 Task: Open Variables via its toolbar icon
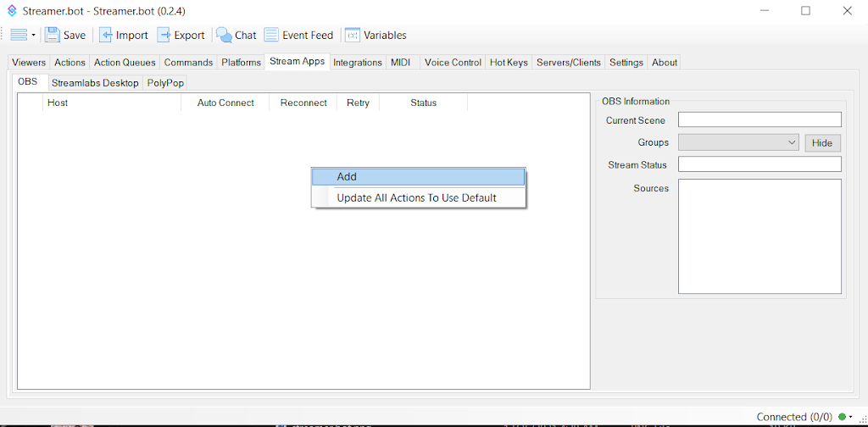353,35
